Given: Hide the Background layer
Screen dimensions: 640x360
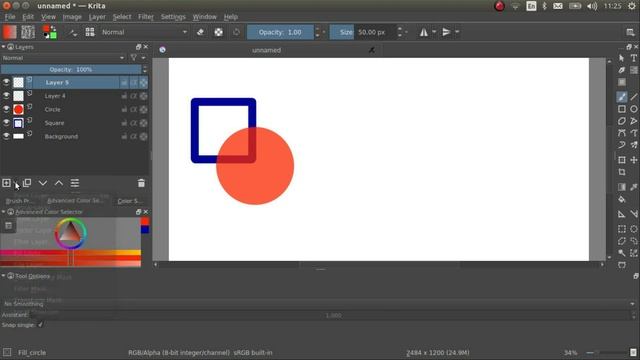Looking at the screenshot, I should point(6,136).
